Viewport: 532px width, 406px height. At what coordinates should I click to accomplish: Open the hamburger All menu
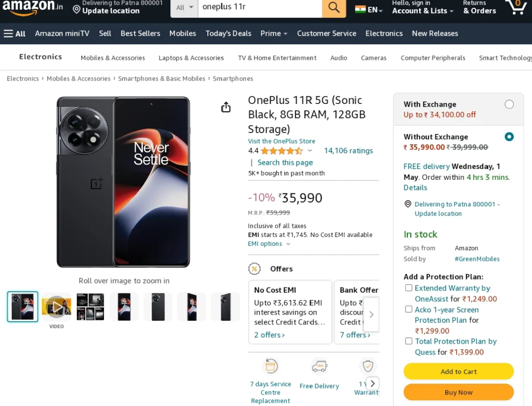tap(15, 34)
